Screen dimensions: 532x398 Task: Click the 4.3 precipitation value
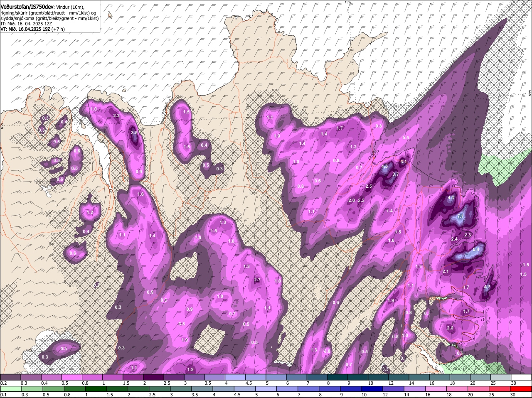pyautogui.click(x=451, y=198)
